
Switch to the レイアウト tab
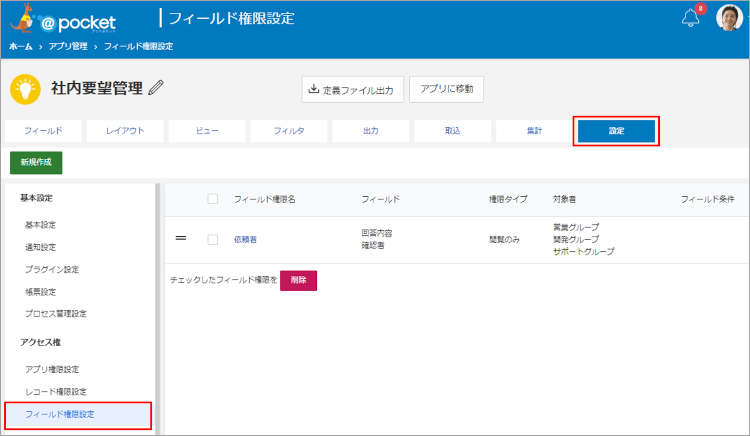click(x=125, y=131)
